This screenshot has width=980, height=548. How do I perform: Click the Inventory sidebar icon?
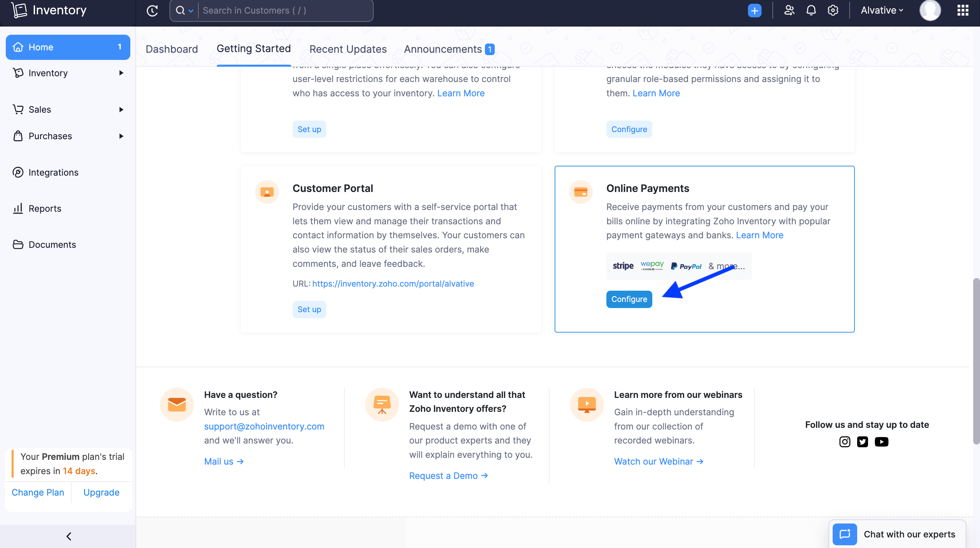click(18, 73)
